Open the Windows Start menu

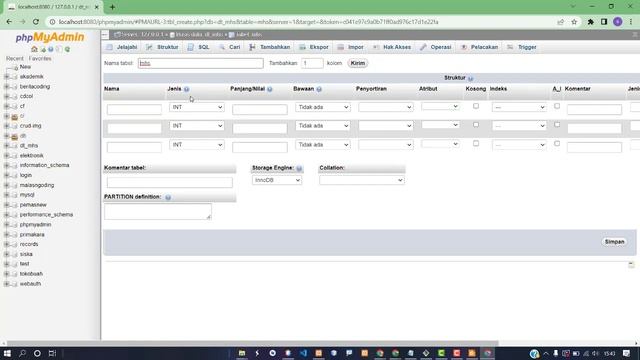click(x=7, y=353)
